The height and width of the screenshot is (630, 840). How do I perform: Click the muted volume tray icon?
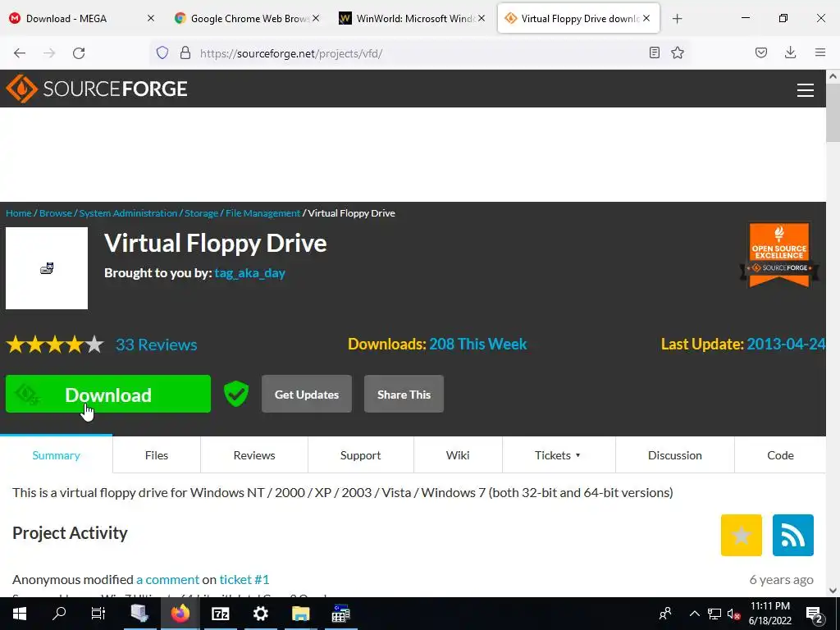click(x=733, y=614)
